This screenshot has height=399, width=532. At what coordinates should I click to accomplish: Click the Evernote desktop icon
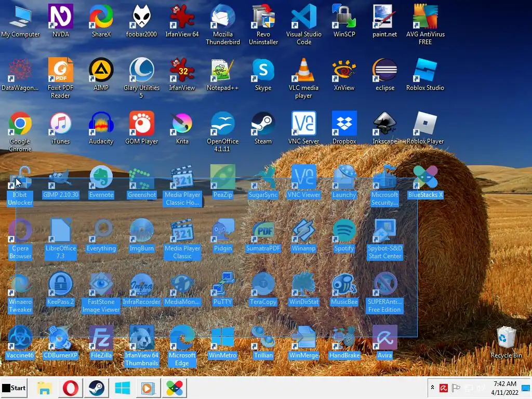[x=101, y=181]
